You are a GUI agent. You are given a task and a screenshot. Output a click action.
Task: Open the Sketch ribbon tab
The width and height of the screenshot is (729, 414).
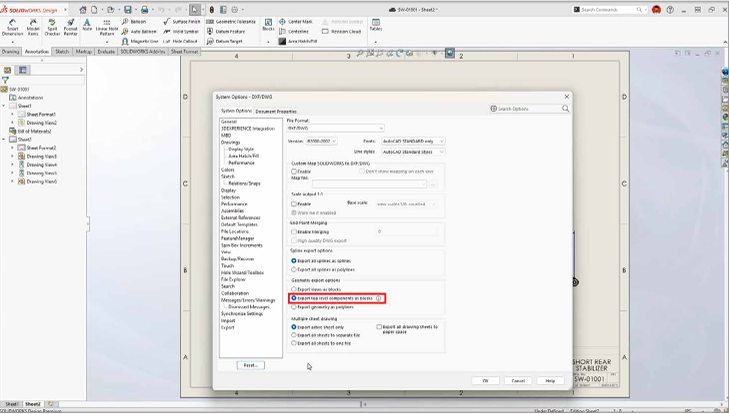point(62,52)
